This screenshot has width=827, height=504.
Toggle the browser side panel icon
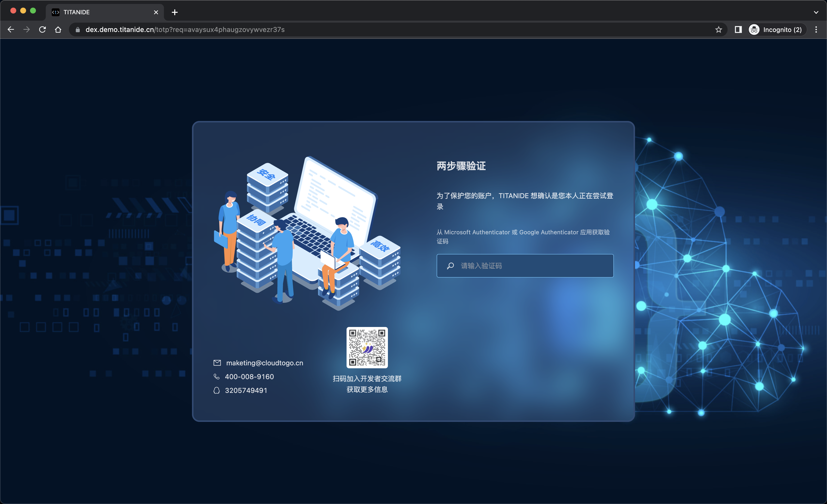coord(738,30)
